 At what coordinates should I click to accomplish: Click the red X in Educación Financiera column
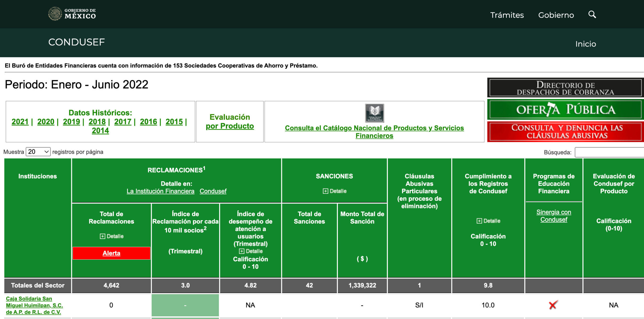553,305
